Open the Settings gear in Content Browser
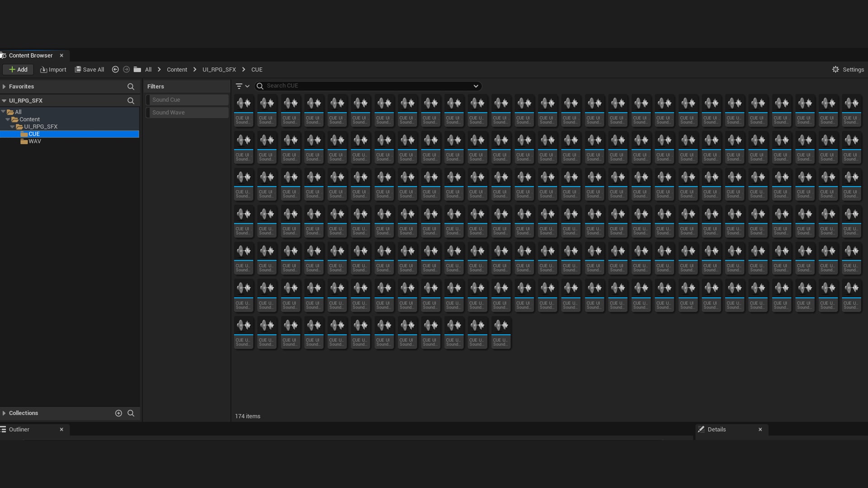The width and height of the screenshot is (868, 488). pyautogui.click(x=848, y=70)
